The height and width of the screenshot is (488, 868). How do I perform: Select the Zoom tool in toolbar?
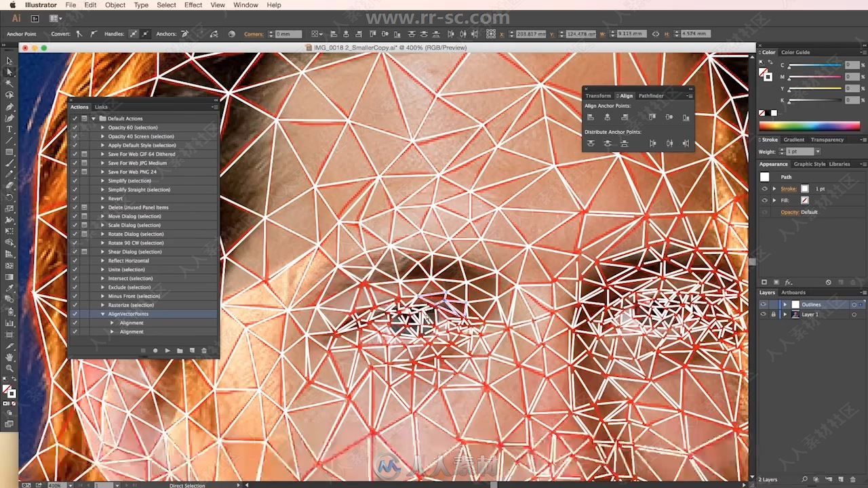click(9, 368)
